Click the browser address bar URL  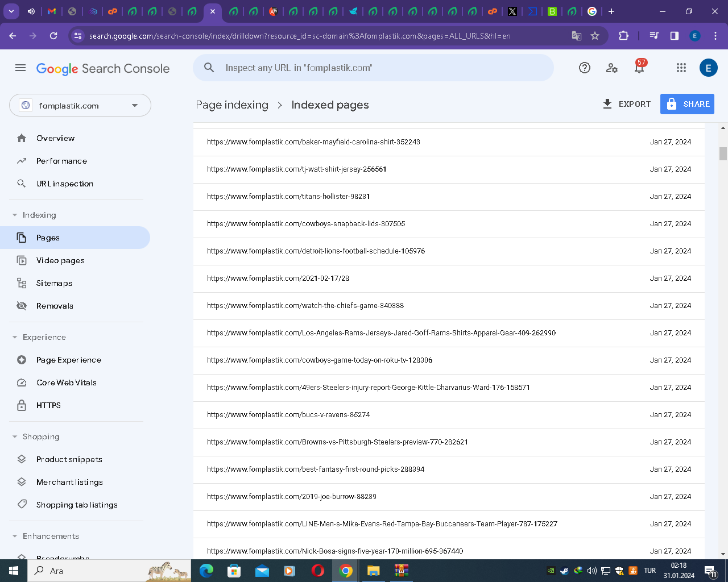300,36
